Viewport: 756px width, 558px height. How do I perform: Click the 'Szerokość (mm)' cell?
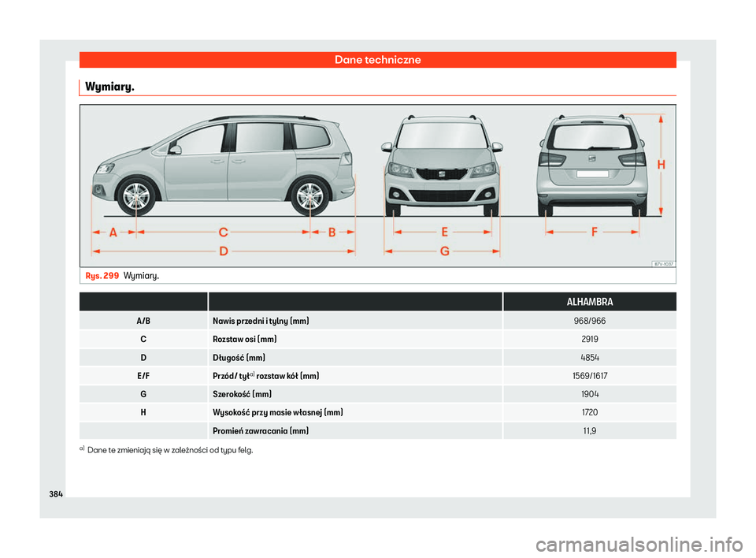(355, 394)
